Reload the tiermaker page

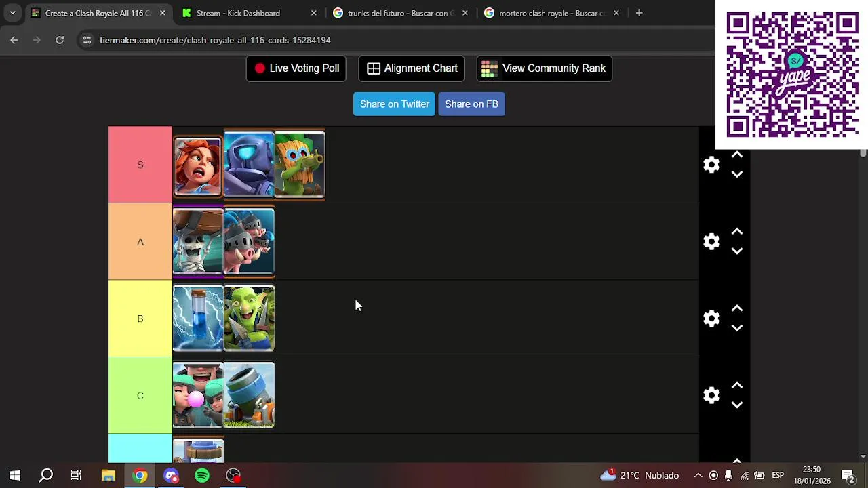click(x=60, y=40)
